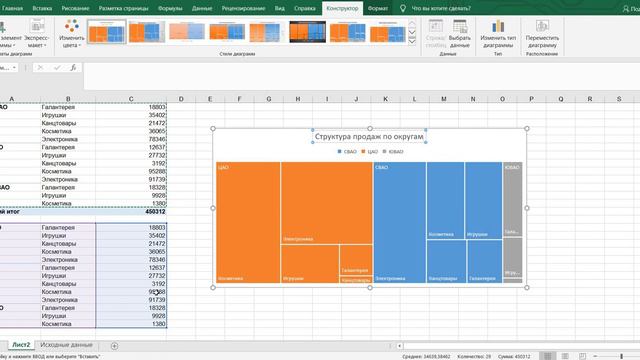Open the Рецензирование ribbon tab
The width and height of the screenshot is (640, 360).
(x=243, y=8)
